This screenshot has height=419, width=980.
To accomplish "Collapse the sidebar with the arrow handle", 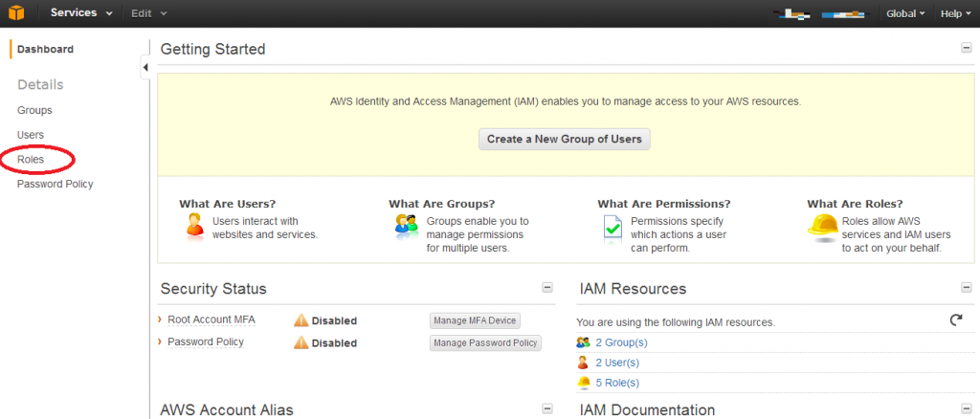I will (145, 67).
